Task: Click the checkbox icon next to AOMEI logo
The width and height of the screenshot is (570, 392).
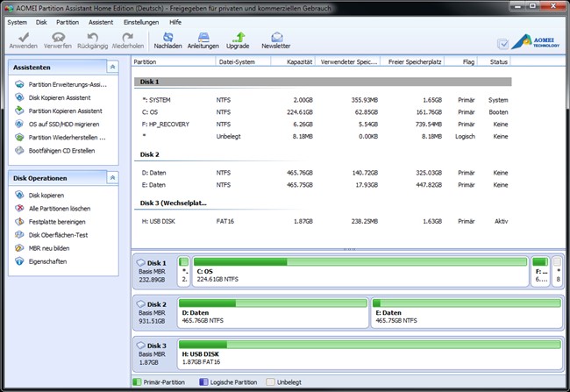Action: click(x=503, y=44)
